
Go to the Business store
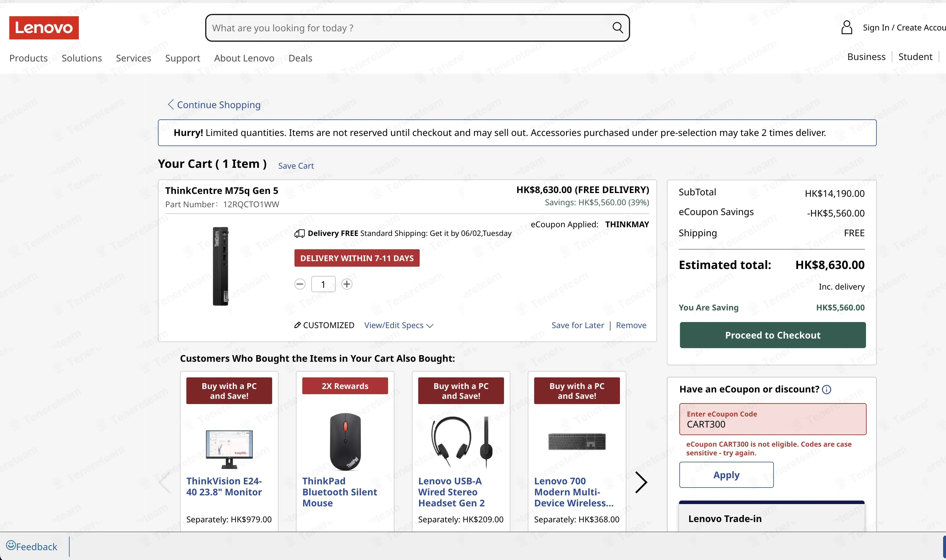[x=866, y=57]
